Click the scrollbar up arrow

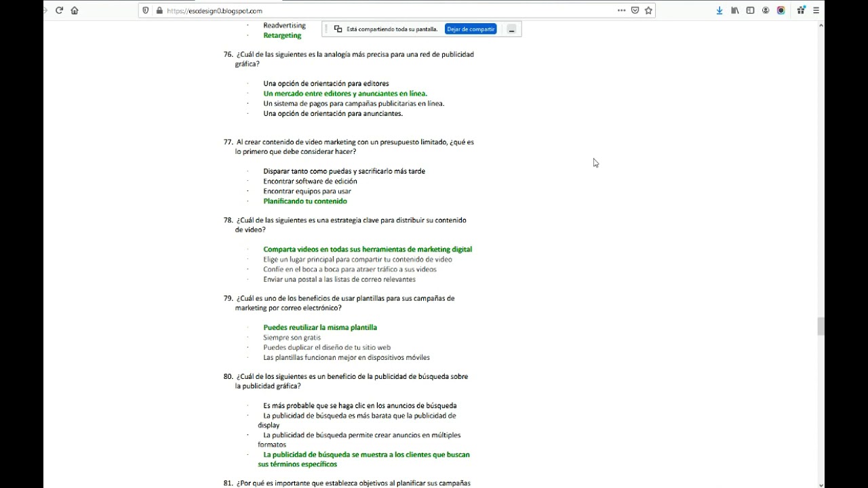(x=821, y=25)
